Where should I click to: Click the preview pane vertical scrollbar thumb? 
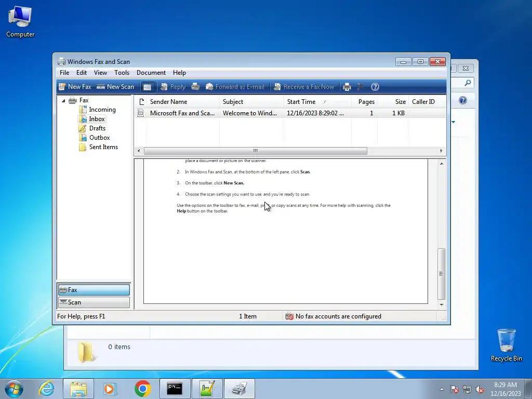tap(441, 274)
